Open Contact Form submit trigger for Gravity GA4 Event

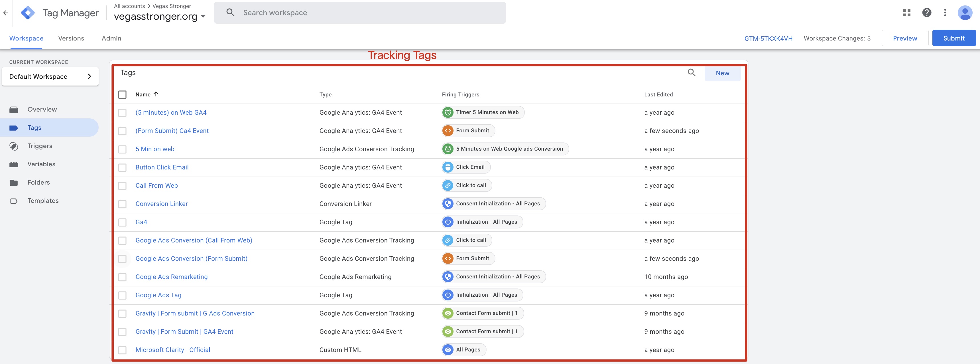[483, 332]
